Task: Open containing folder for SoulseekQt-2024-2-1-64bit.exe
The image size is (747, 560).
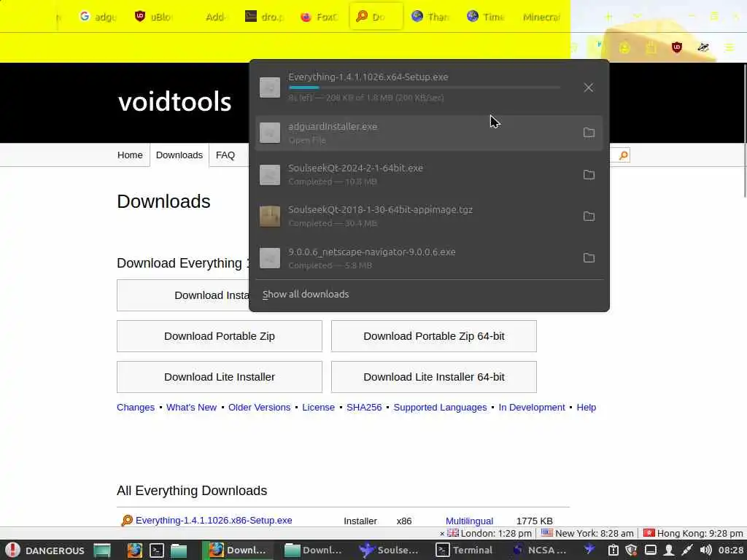Action: pyautogui.click(x=589, y=174)
